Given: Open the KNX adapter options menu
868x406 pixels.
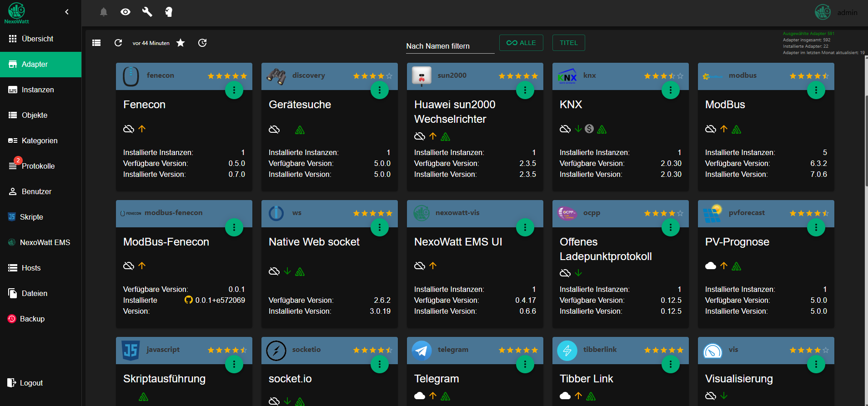Looking at the screenshot, I should (671, 90).
